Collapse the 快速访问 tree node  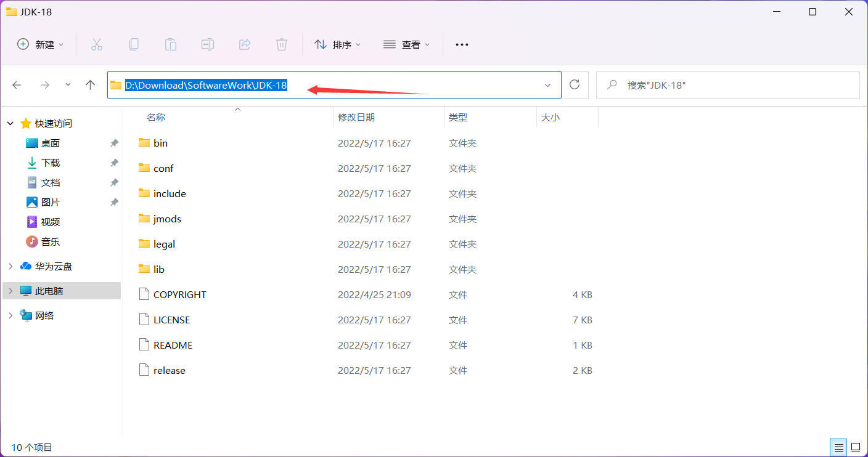tap(10, 123)
